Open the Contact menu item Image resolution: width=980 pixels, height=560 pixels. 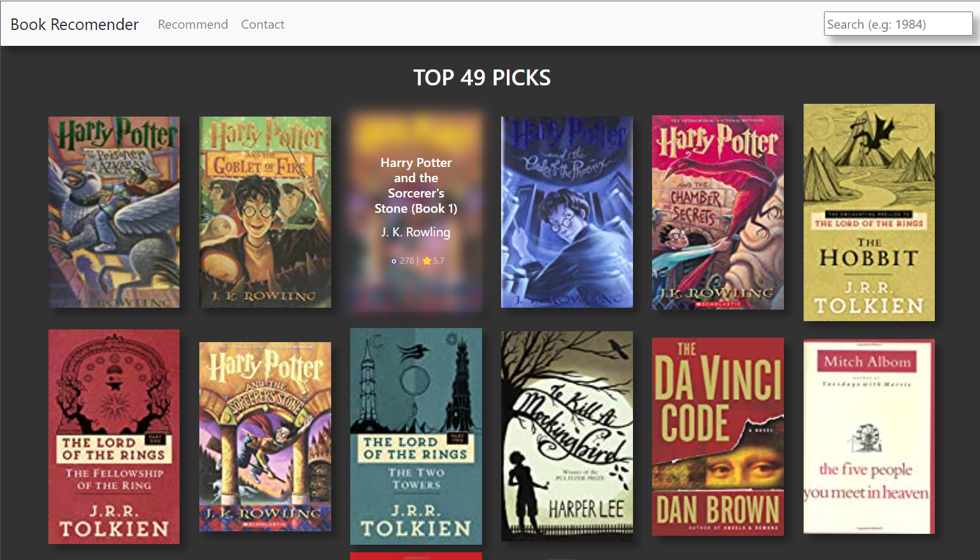(262, 24)
